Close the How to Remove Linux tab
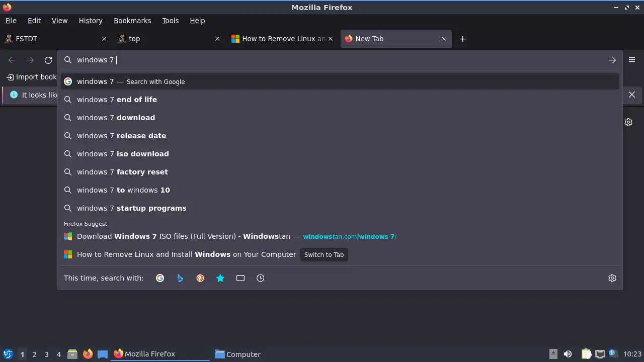644x362 pixels. pyautogui.click(x=331, y=39)
